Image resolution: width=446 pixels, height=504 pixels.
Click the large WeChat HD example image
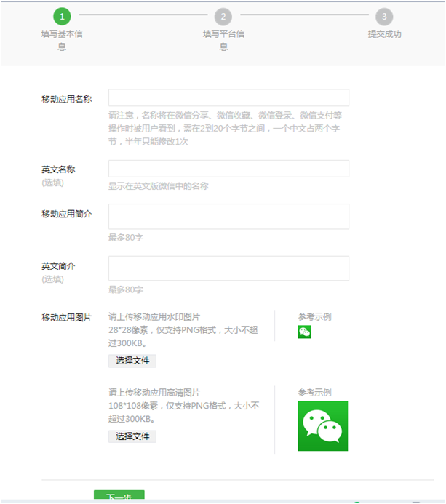click(322, 425)
